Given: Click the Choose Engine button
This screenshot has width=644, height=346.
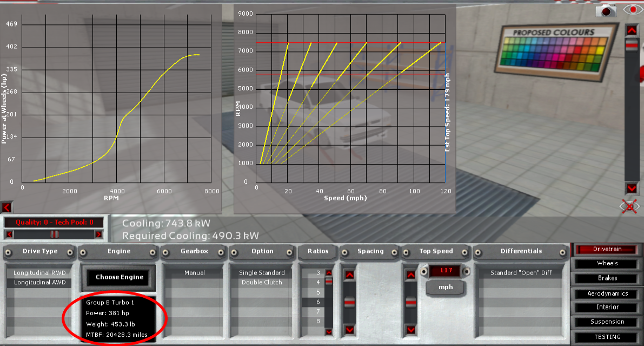Looking at the screenshot, I should tap(119, 277).
